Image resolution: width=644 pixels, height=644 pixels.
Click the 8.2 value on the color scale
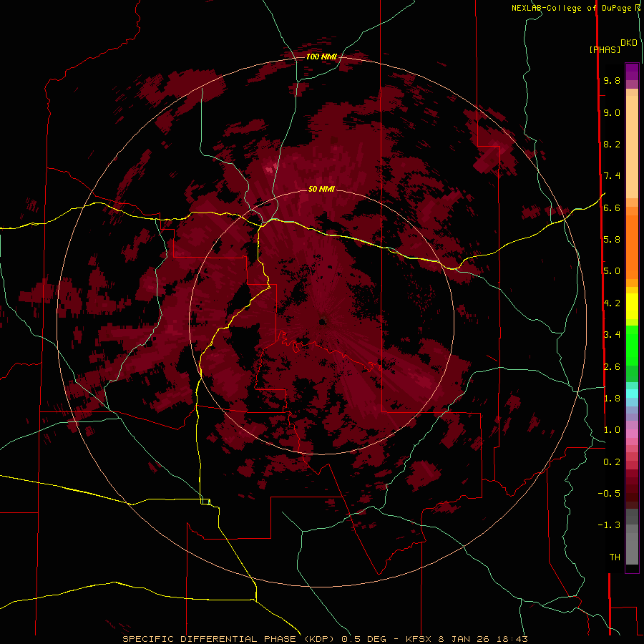tap(612, 144)
